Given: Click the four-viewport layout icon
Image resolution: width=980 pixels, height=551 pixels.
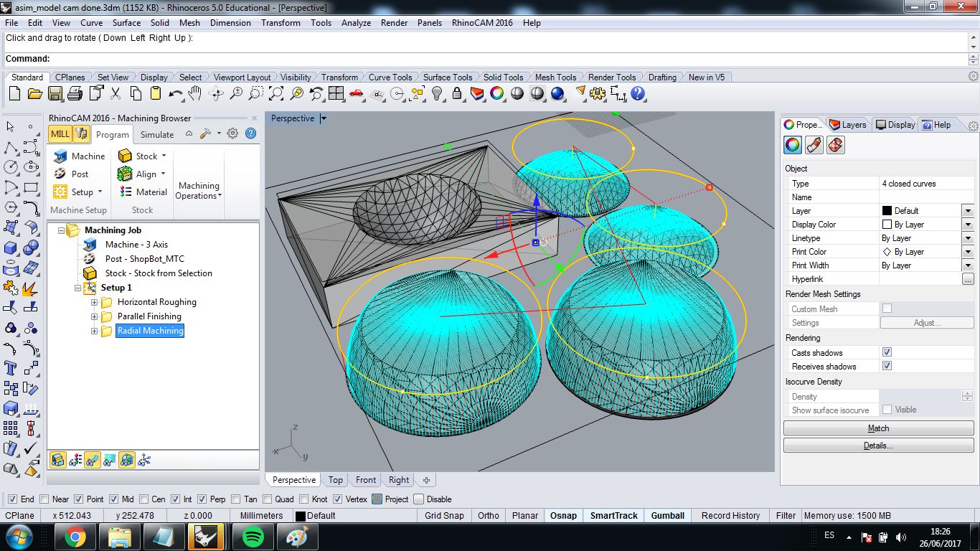Looking at the screenshot, I should click(336, 93).
